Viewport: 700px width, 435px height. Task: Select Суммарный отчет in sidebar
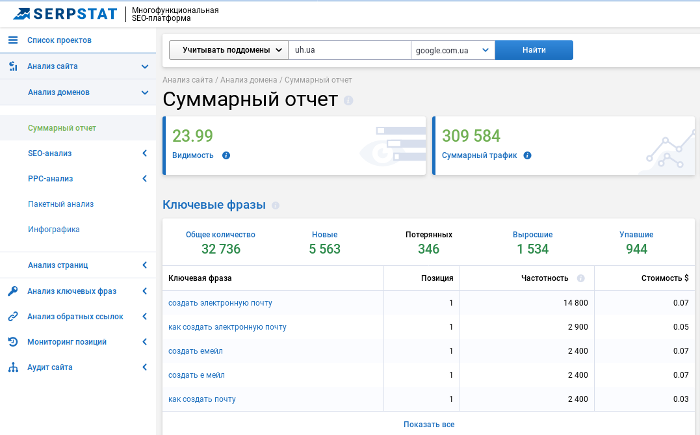[x=62, y=128]
